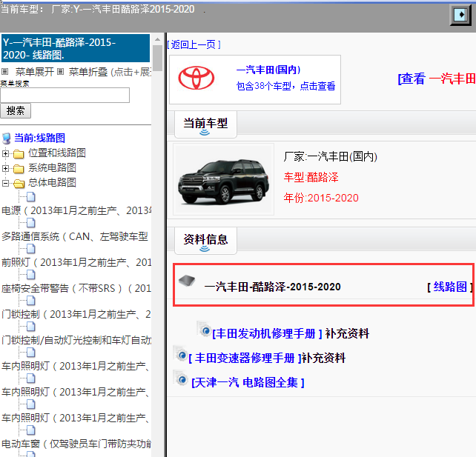Click the 厂家:一汽丰田(国内) text

point(330,157)
